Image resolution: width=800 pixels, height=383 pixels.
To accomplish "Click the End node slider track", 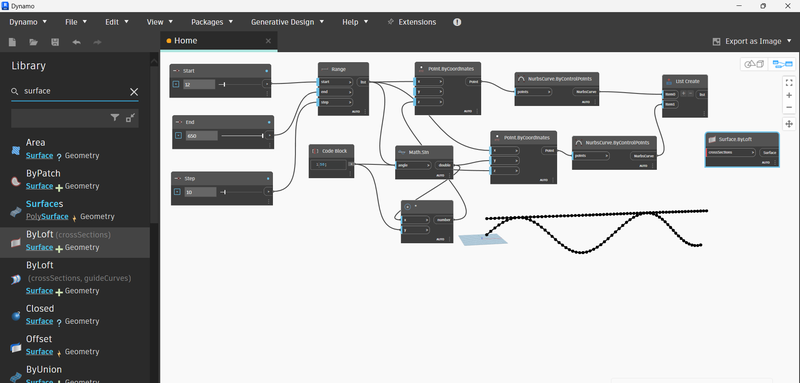I will point(242,136).
